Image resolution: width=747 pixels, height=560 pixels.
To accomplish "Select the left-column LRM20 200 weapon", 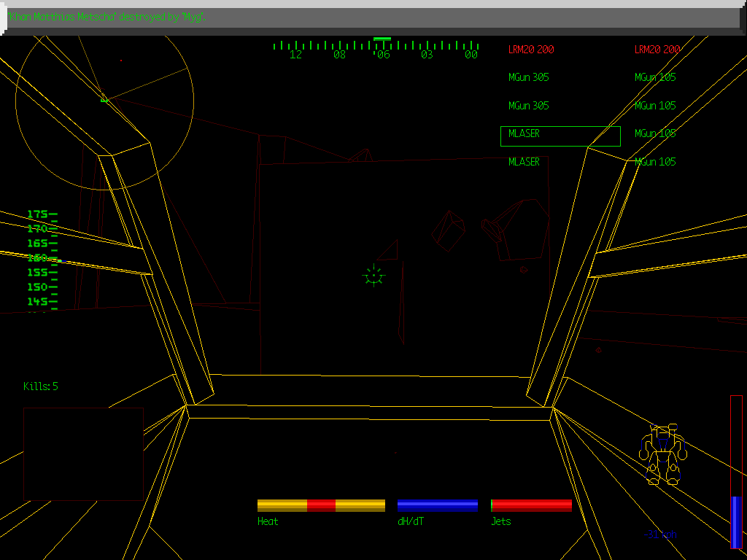I will tap(530, 50).
